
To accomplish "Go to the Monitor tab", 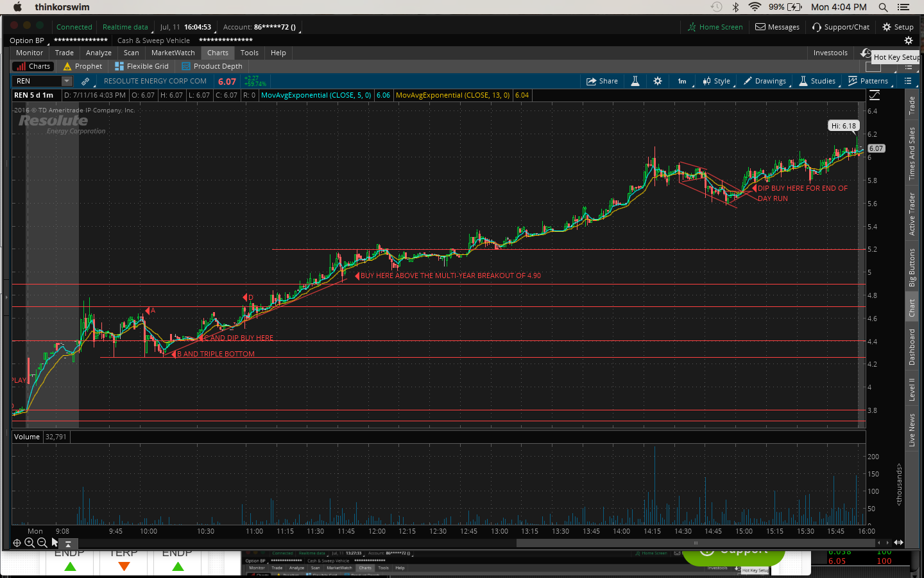I will coord(30,53).
